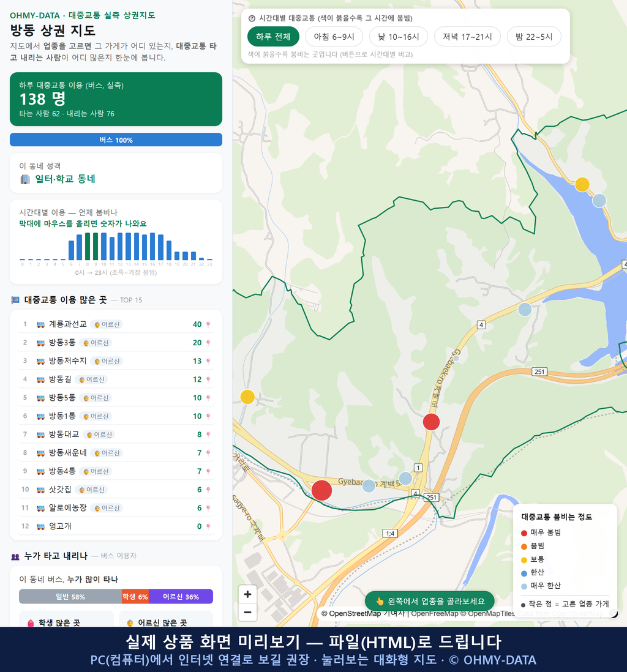Click the yellow 보통 legend dot
This screenshot has width=627, height=672.
[524, 560]
